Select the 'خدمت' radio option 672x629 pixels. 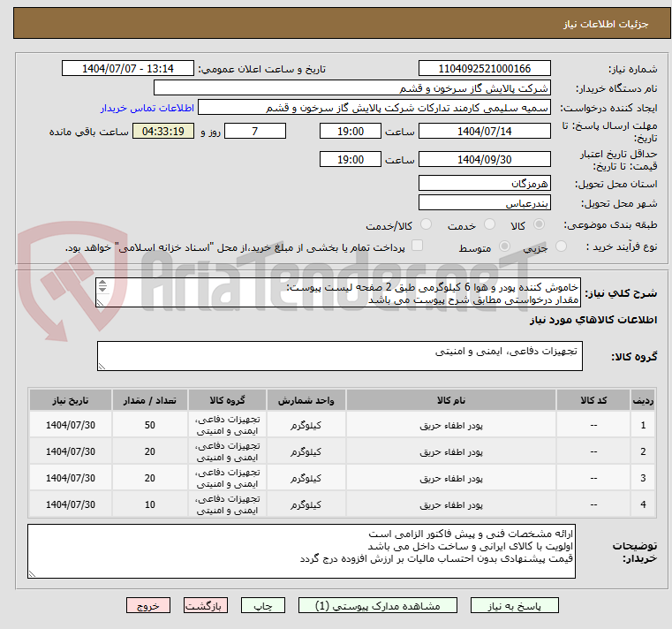click(487, 225)
